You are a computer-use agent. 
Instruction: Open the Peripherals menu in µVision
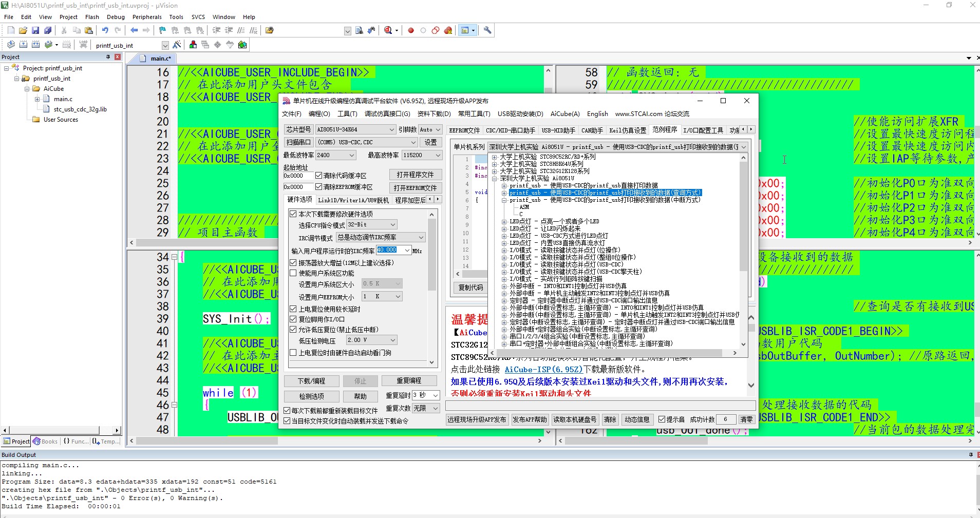pos(147,17)
